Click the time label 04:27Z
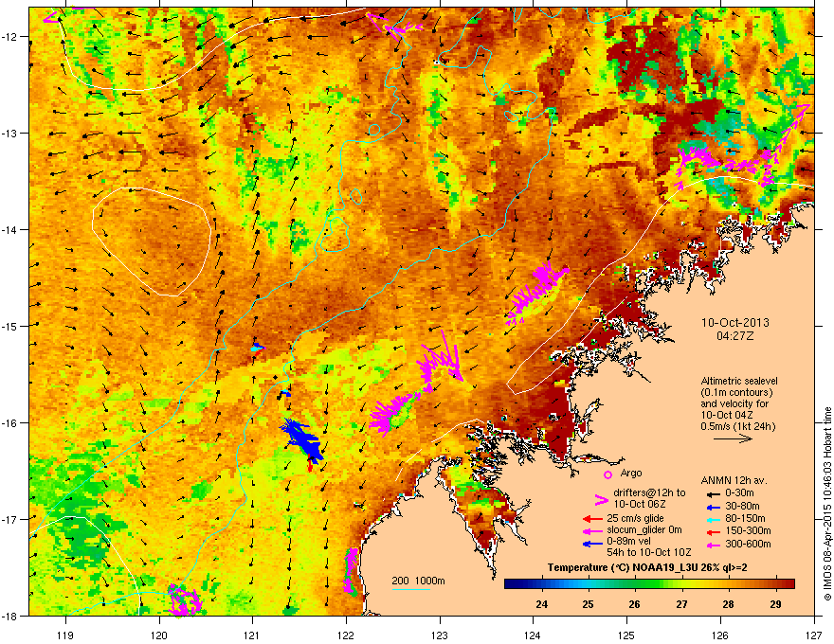This screenshot has width=834, height=644. [734, 336]
